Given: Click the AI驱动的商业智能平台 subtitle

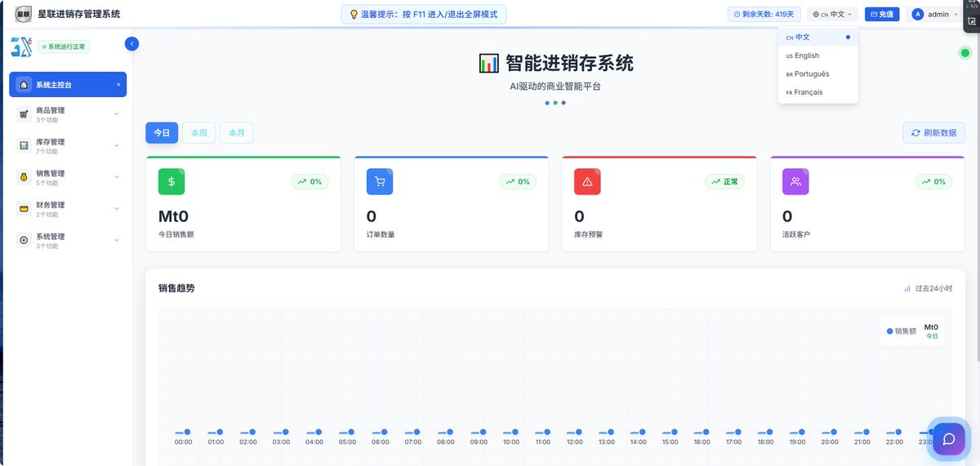Looking at the screenshot, I should point(555,86).
